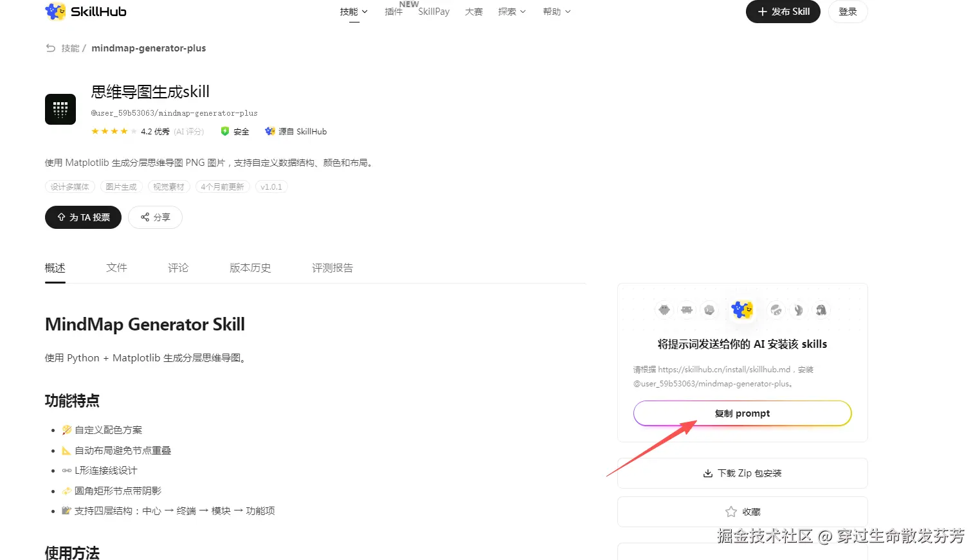Viewport: 980px width, 560px height.
Task: Click the 技能 link in the breadcrumb
Action: (70, 48)
